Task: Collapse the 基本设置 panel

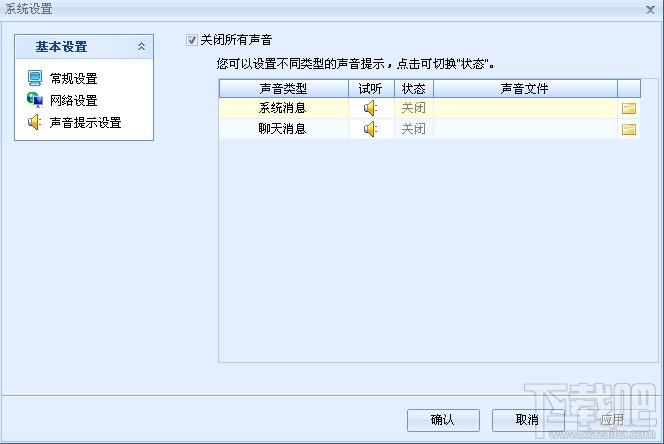Action: point(141,47)
